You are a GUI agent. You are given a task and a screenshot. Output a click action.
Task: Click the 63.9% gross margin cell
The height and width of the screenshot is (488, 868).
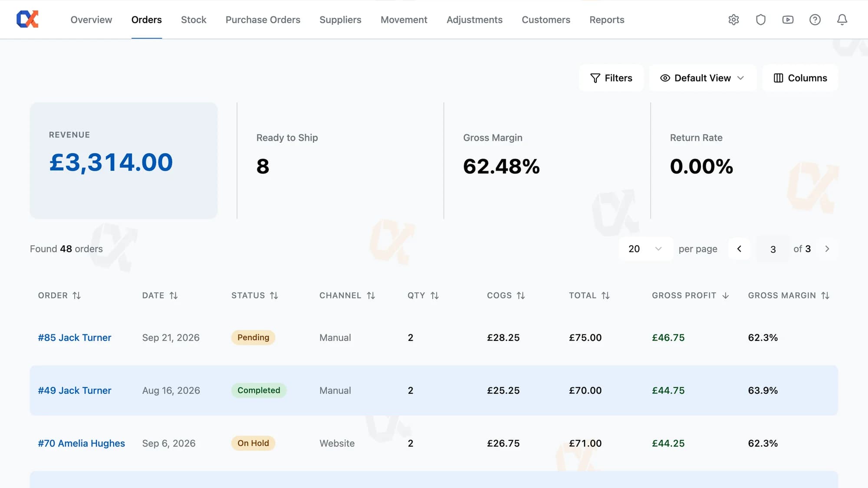[763, 390]
